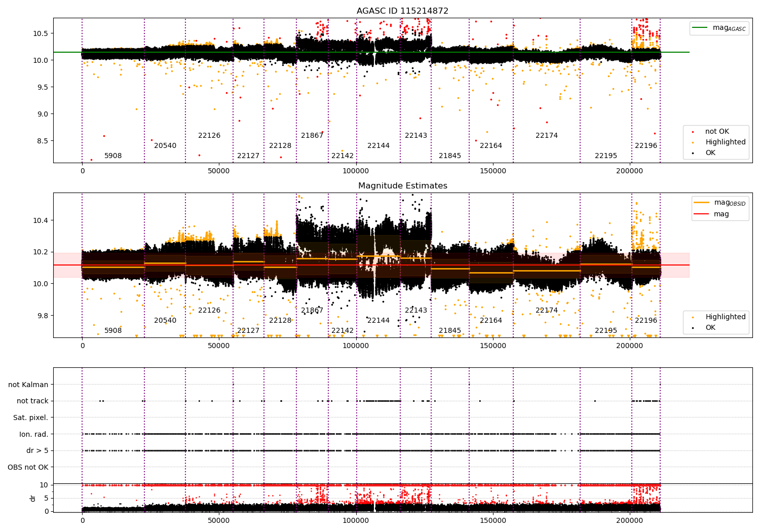This screenshot has height=532, width=760.
Task: Click OBSID label 22174 in the AGASC ID plot
Action: tap(547, 136)
